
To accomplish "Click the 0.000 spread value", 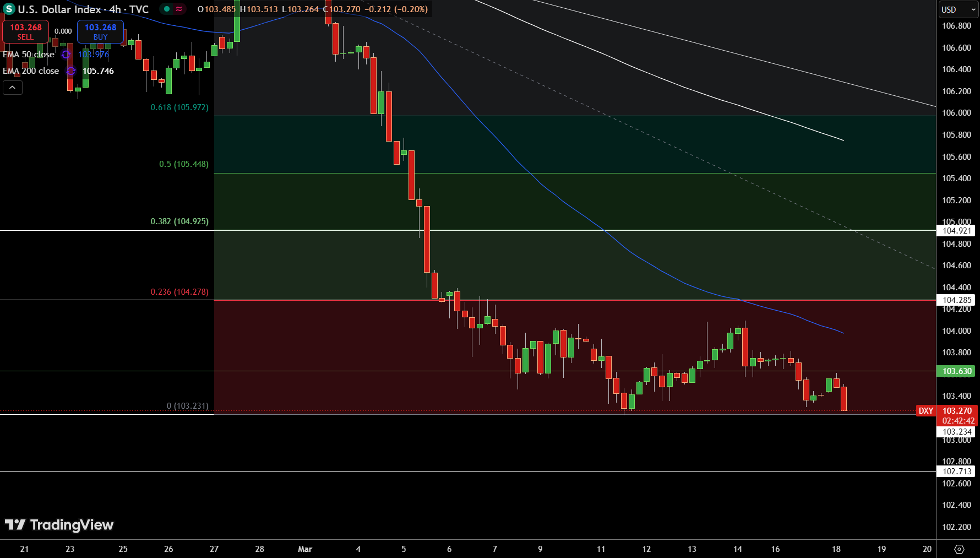I will pos(63,31).
